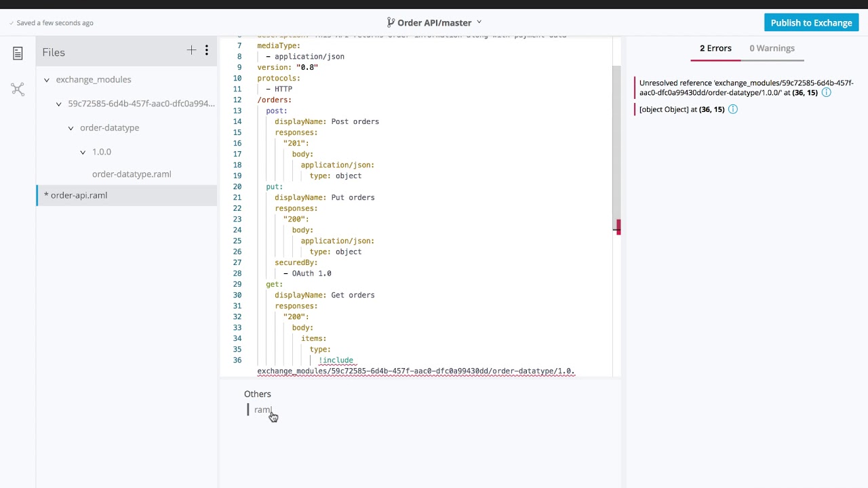Click the Unresolved reference error message
This screenshot has height=488, width=868.
pyautogui.click(x=746, y=87)
